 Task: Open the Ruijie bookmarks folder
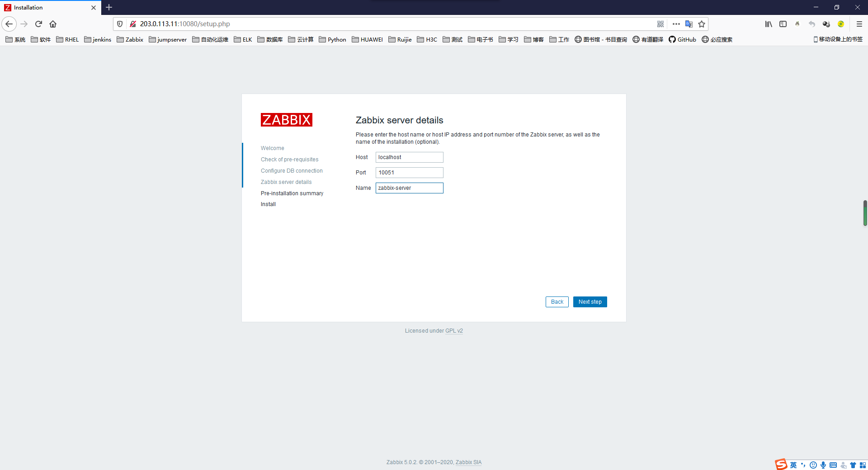pos(400,39)
